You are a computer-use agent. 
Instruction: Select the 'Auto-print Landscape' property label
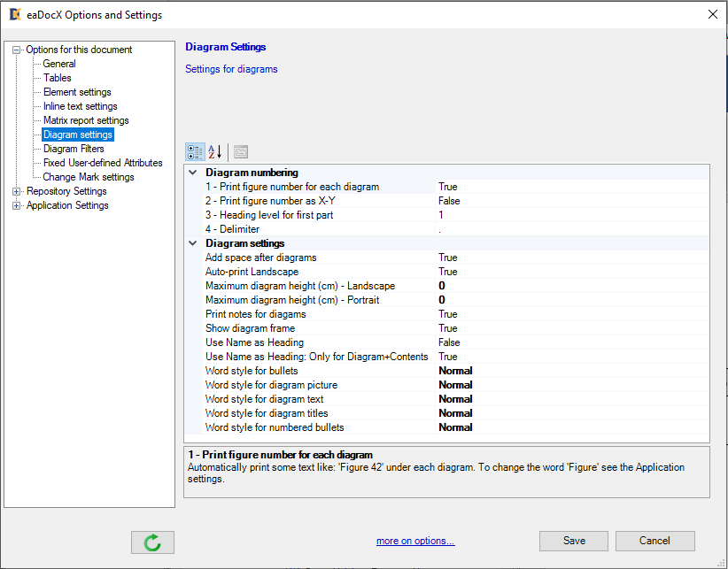click(x=252, y=272)
